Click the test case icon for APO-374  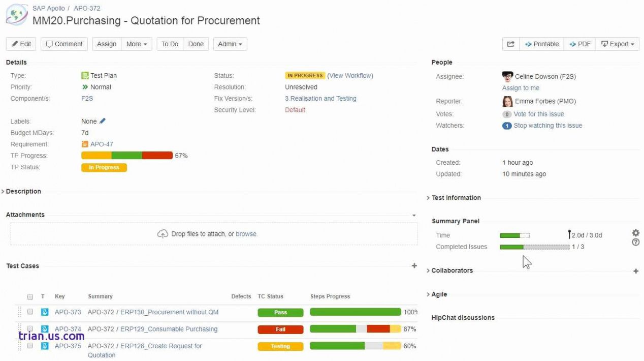pyautogui.click(x=45, y=329)
